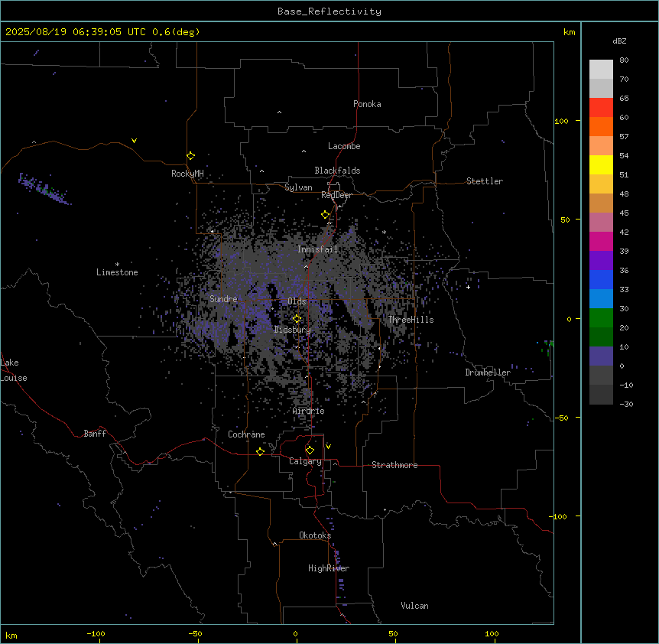Viewport: 659px width, 644px height.
Task: Click the yellow V marker east of Calgary diamond
Action: click(x=328, y=447)
